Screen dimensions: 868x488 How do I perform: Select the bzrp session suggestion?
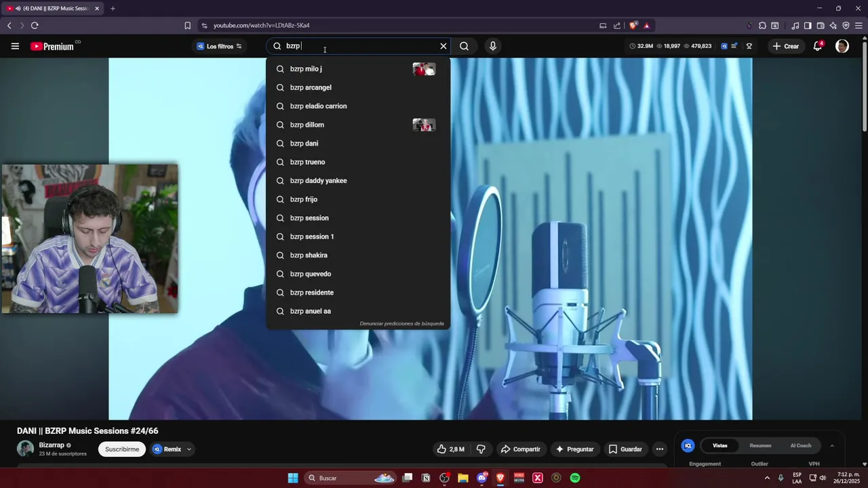point(358,218)
